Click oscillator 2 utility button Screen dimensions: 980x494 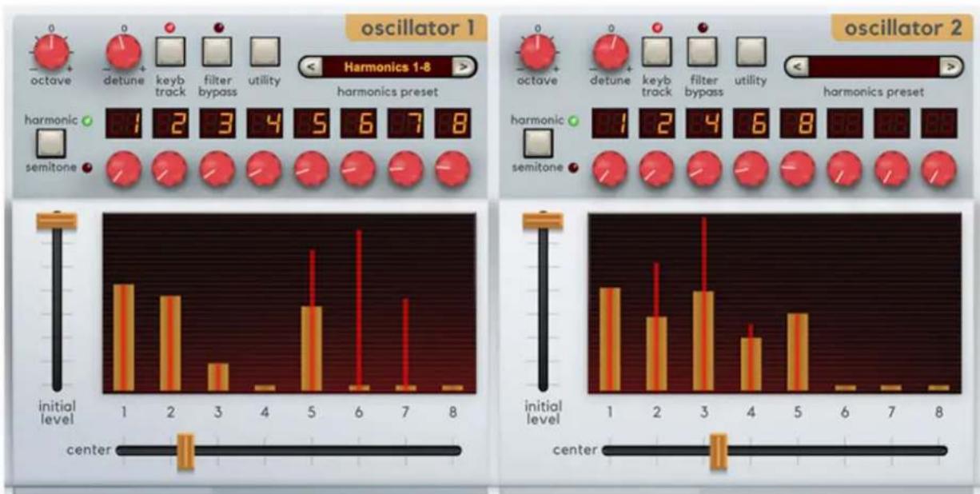click(x=751, y=51)
